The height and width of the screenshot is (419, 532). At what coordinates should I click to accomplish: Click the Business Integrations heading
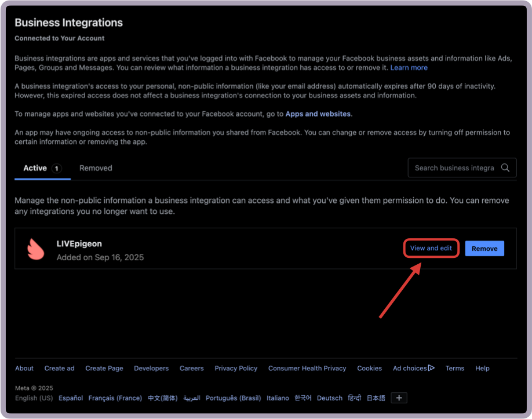coord(68,23)
